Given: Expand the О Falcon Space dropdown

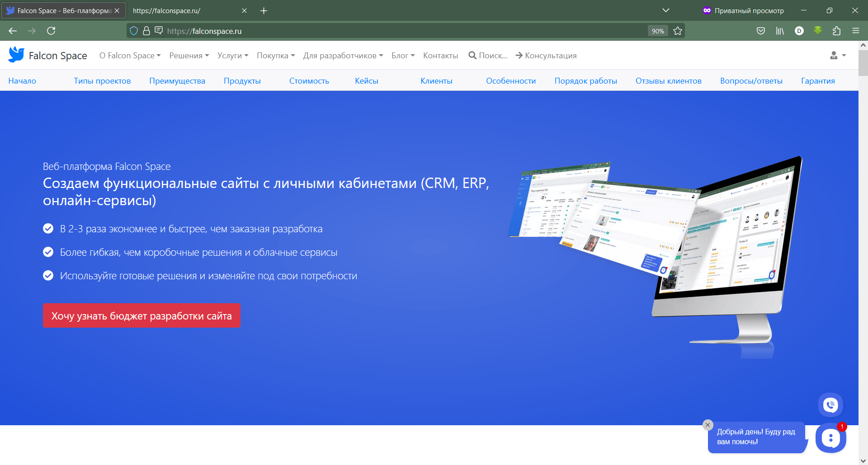Looking at the screenshot, I should coord(130,55).
